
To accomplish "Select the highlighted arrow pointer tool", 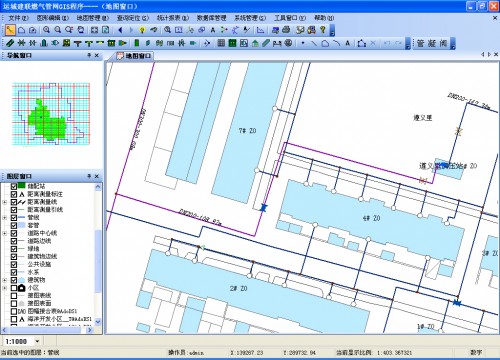I will pos(11,30).
